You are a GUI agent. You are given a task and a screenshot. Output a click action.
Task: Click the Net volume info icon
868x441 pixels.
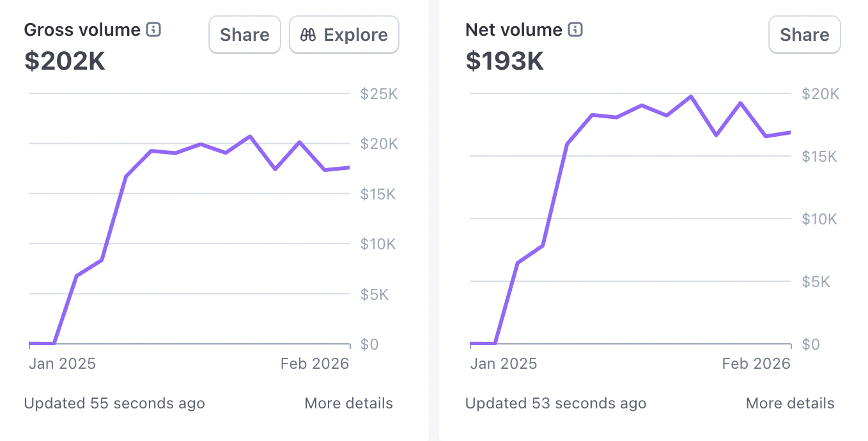tap(575, 29)
